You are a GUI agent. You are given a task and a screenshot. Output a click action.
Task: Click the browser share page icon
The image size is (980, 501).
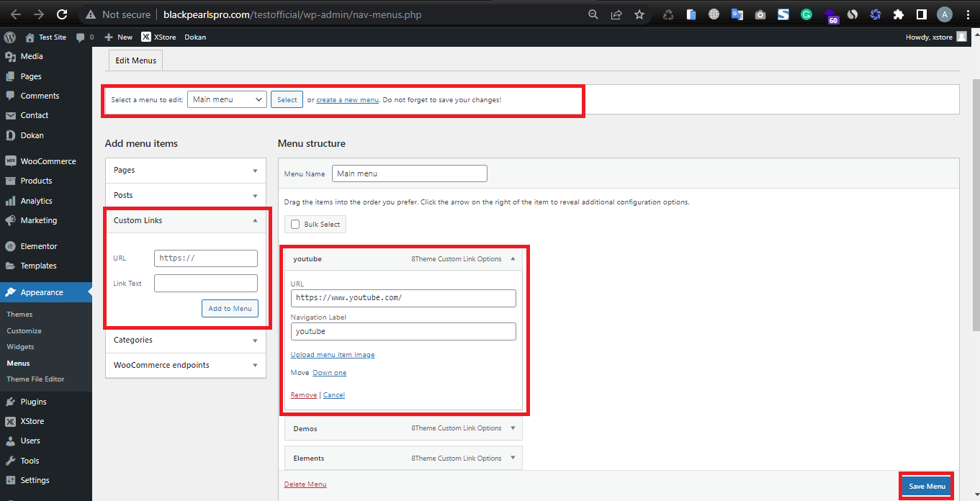(x=616, y=14)
